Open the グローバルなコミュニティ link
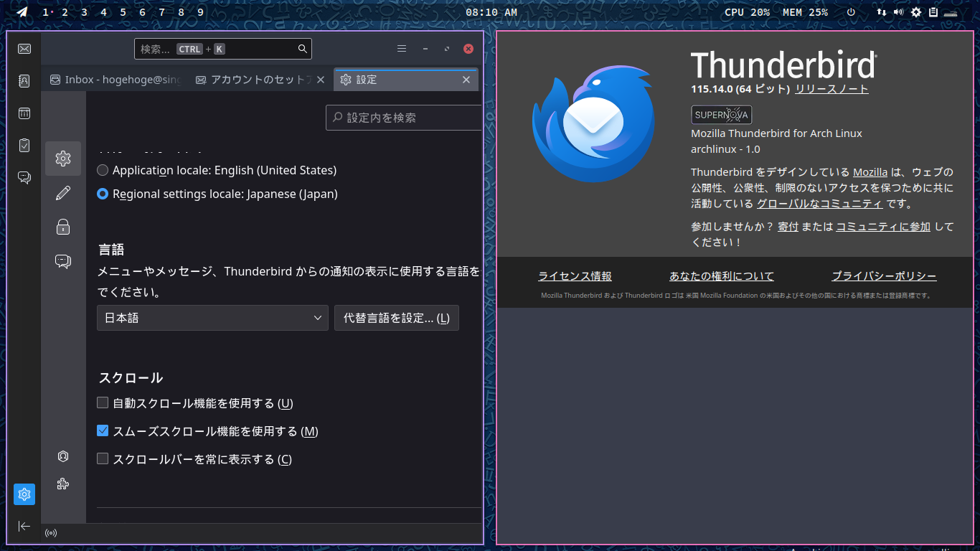This screenshot has height=551, width=980. coord(819,204)
